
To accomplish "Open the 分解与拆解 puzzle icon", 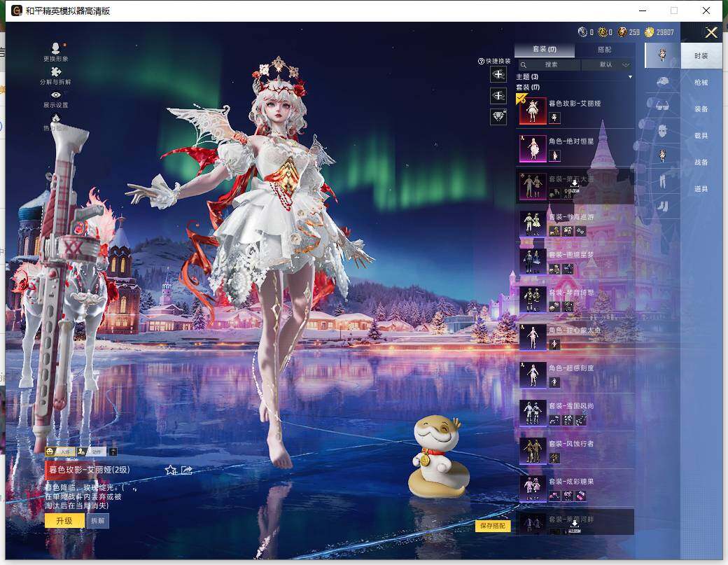I will tap(56, 72).
